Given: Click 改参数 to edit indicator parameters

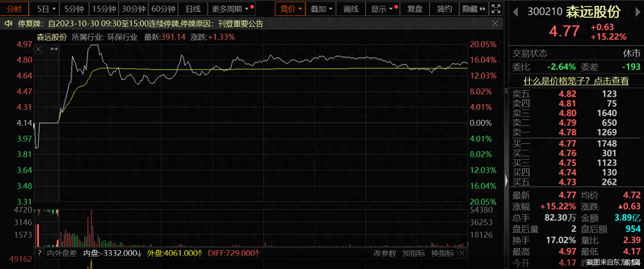Looking at the screenshot, I should [x=384, y=253].
